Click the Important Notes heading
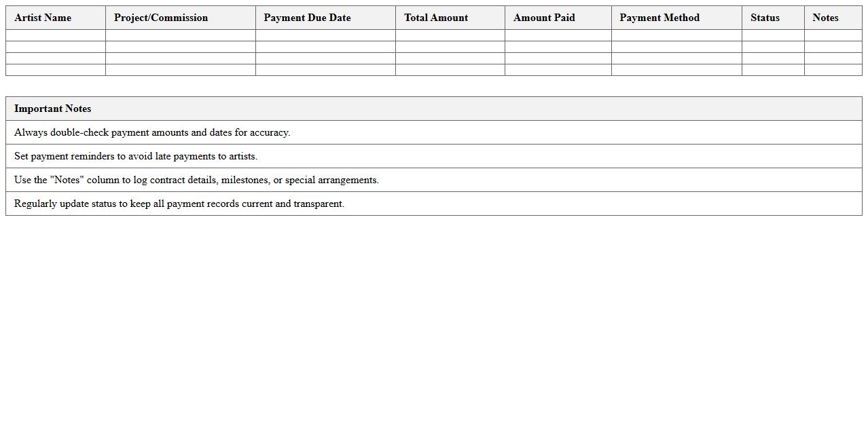868x441 pixels. (53, 109)
